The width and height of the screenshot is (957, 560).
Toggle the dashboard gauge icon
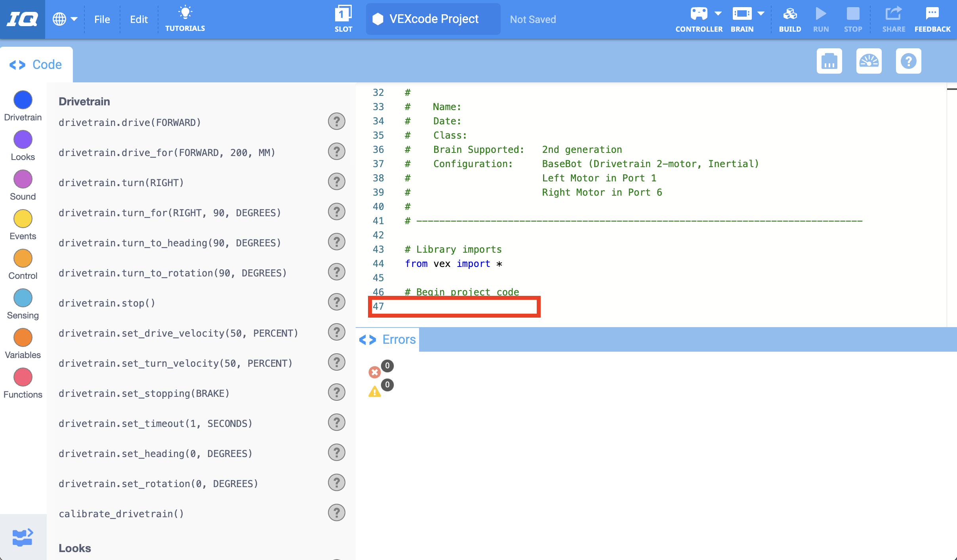coord(869,61)
